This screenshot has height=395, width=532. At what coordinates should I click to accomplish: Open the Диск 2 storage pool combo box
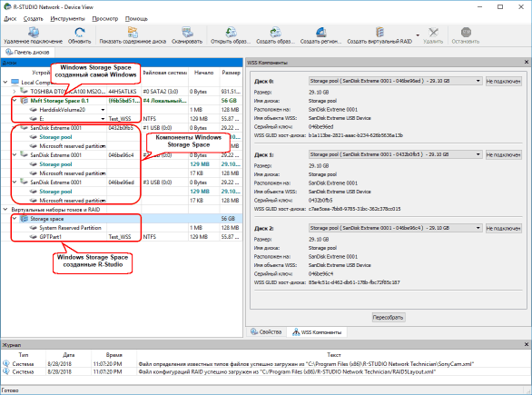pyautogui.click(x=395, y=228)
